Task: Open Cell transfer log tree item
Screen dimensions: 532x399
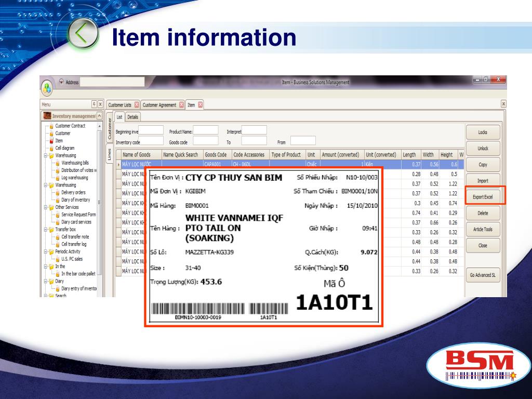Action: 74,244
